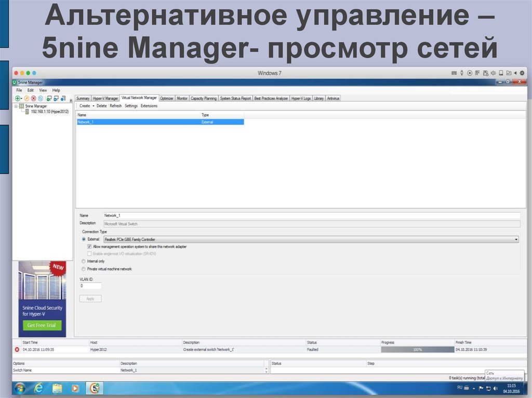Click Settings in network toolbar
This screenshot has width=532, height=398.
click(x=131, y=106)
